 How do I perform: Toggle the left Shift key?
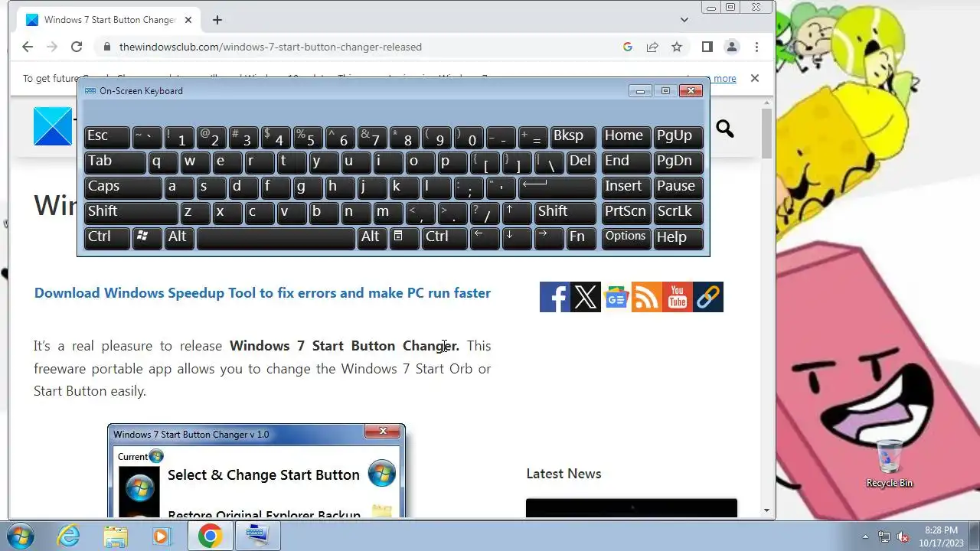pyautogui.click(x=131, y=213)
